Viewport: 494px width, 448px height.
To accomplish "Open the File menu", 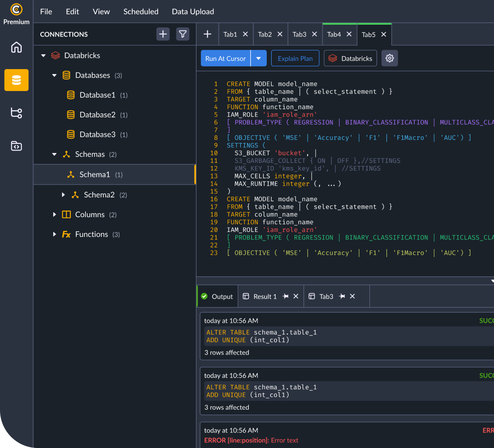I will [46, 11].
